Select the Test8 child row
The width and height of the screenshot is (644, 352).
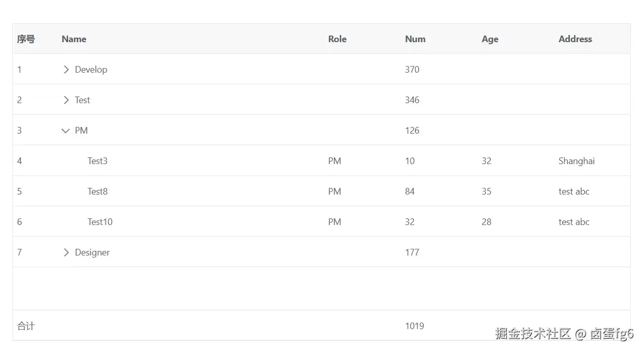[321, 191]
